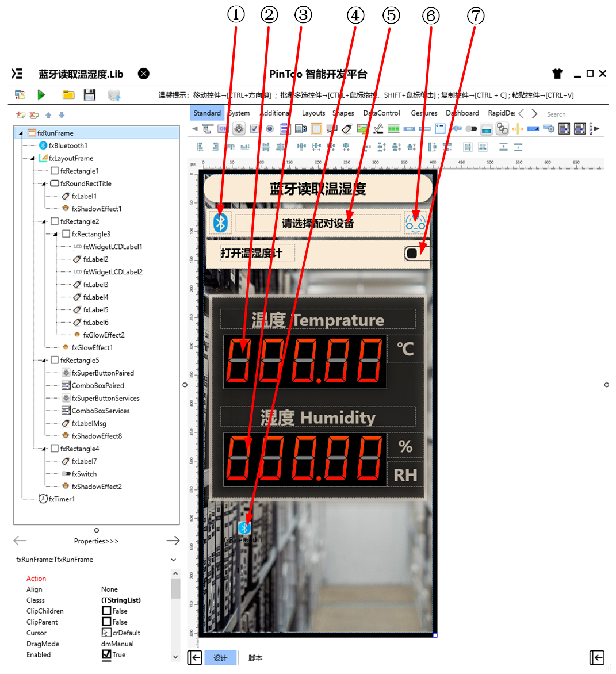Collapse the fxRectangle4 tree node
Screen dimensions: 616x674
tap(43, 449)
